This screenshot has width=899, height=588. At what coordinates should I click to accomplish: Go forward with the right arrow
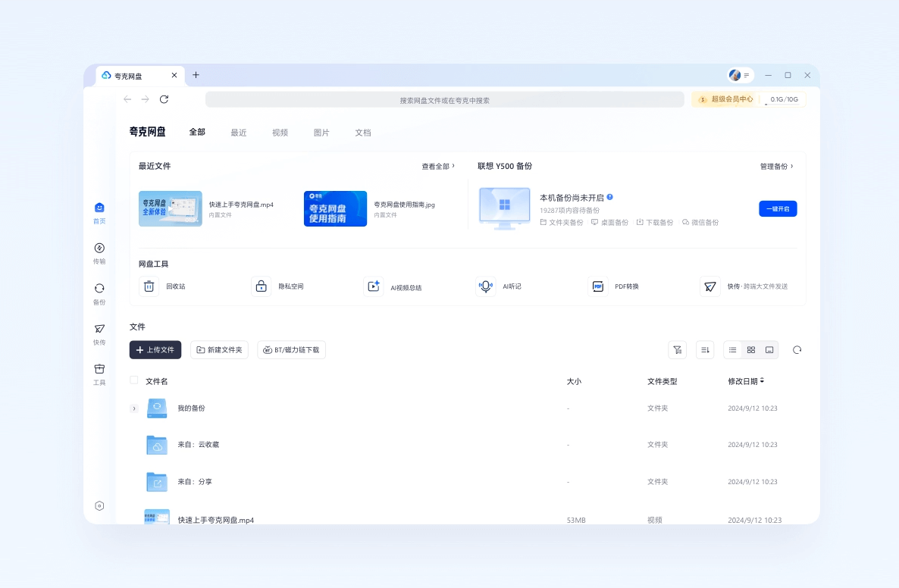pyautogui.click(x=145, y=99)
